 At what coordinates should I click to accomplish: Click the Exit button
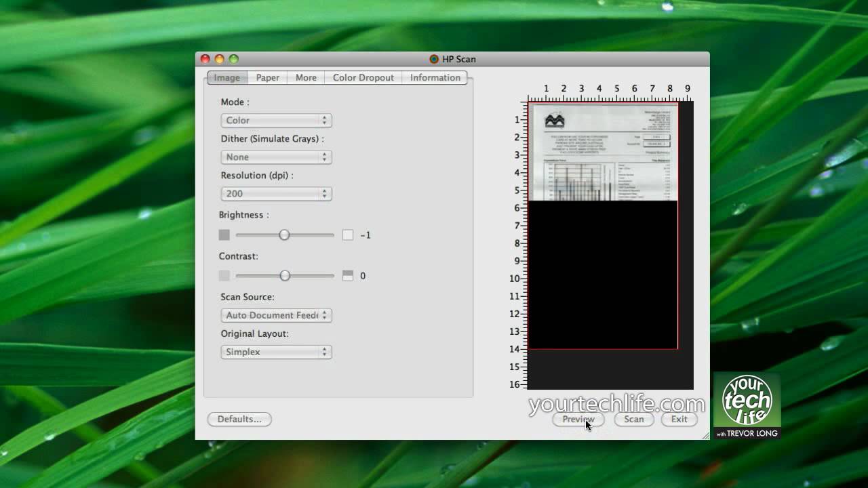point(679,419)
